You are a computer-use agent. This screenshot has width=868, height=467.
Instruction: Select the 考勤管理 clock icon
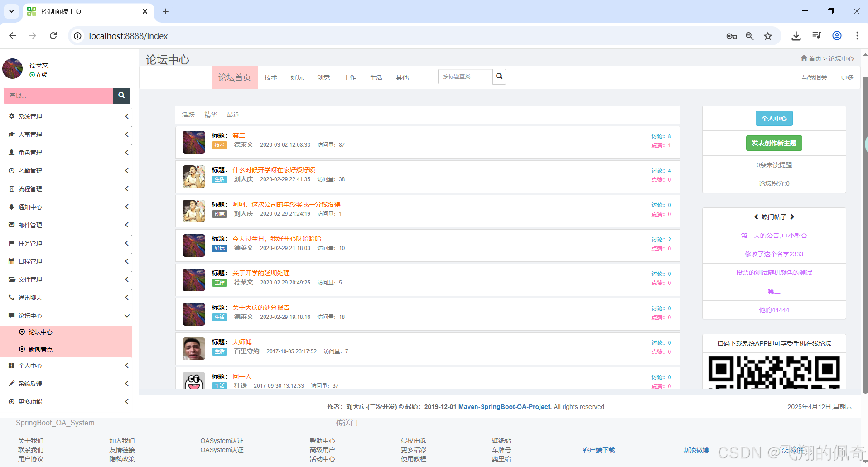[x=11, y=171]
